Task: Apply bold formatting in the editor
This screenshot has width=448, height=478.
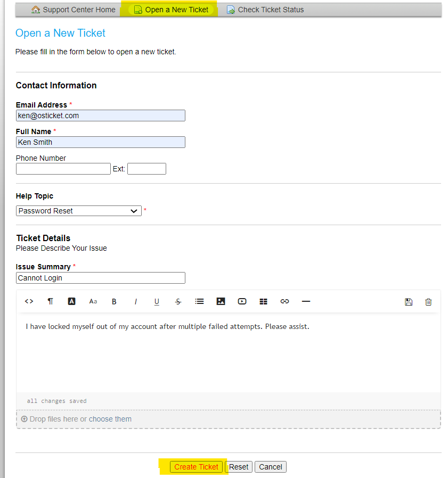Action: pyautogui.click(x=114, y=301)
